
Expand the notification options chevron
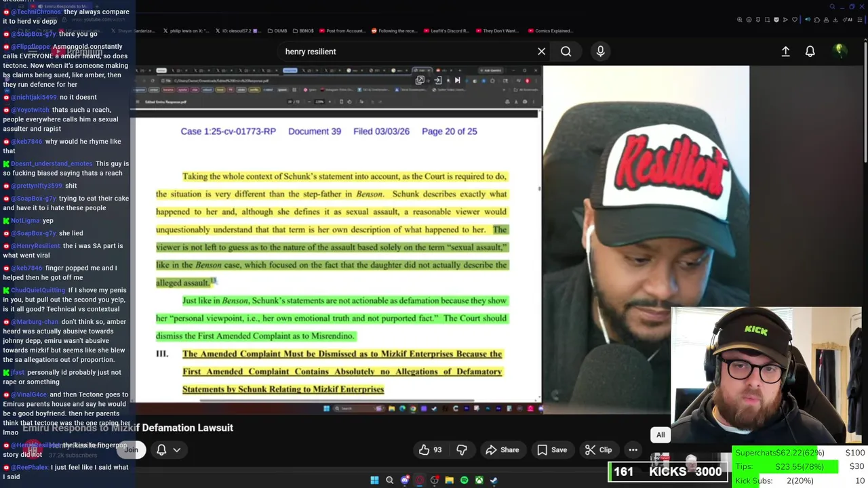[177, 450]
